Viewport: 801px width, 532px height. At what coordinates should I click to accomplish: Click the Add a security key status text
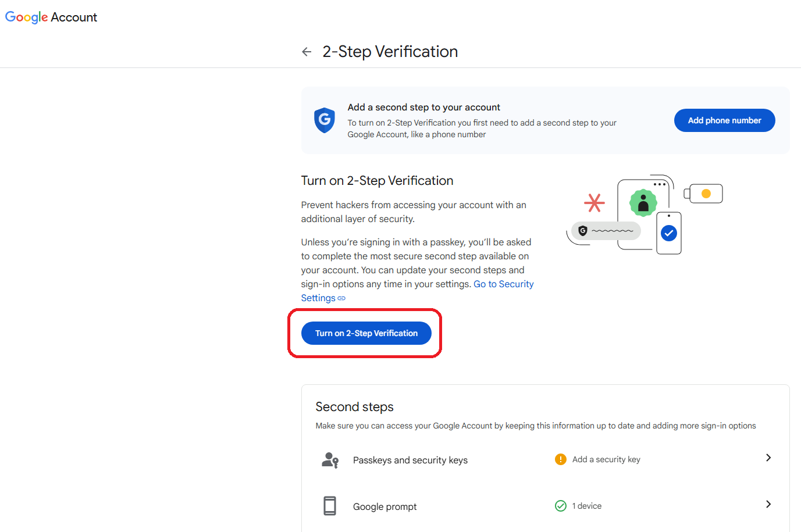606,459
